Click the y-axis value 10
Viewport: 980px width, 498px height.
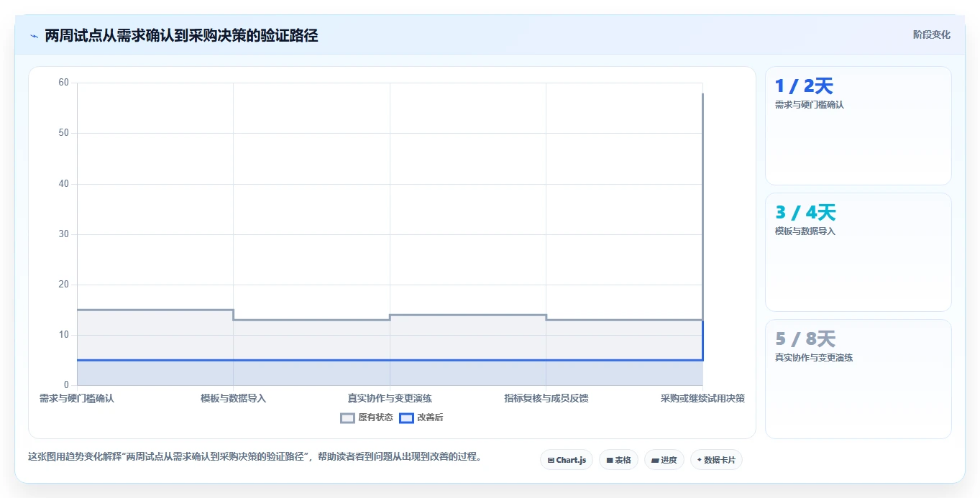pos(63,335)
